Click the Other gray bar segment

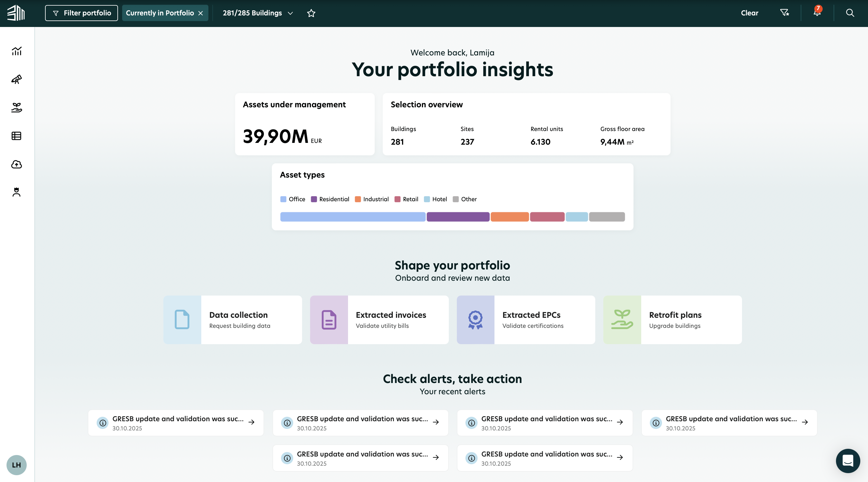click(x=607, y=217)
